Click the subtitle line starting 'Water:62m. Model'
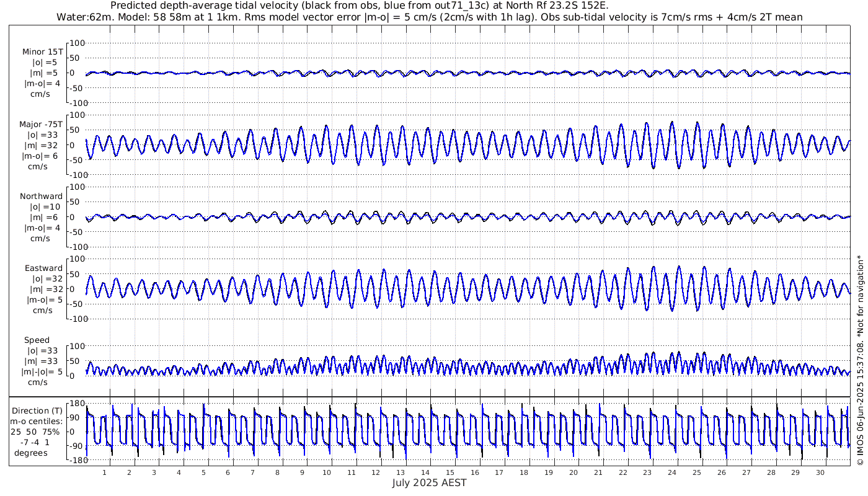Screen dimensions: 868x496 [430, 17]
